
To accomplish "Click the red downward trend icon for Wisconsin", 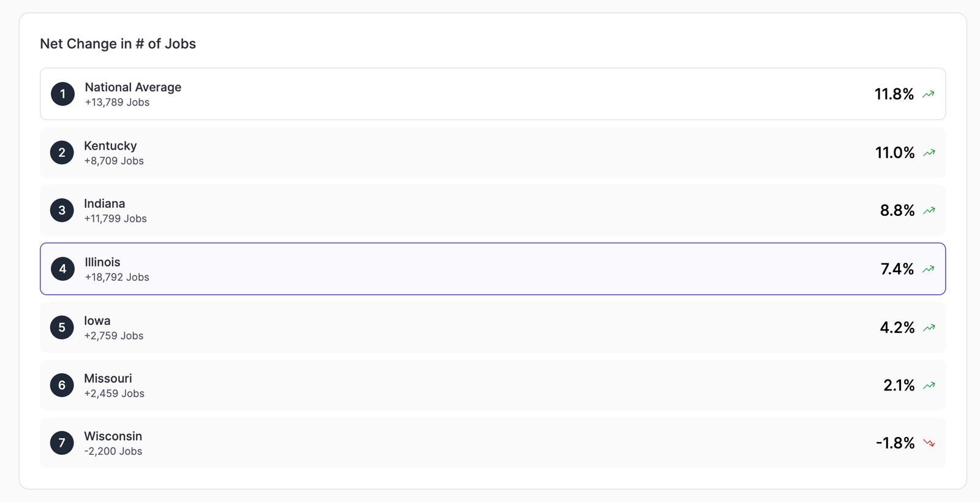I will pos(929,443).
